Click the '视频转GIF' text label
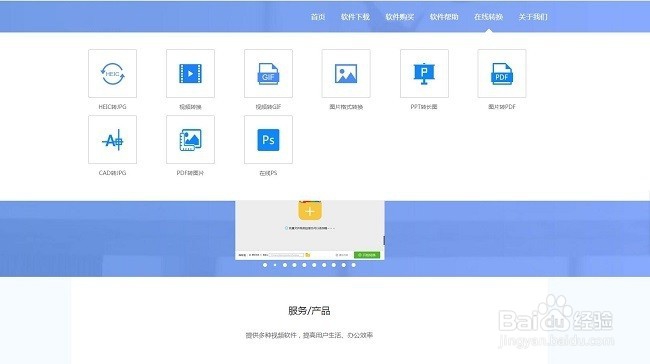Image resolution: width=650 pixels, height=364 pixels. (x=268, y=107)
